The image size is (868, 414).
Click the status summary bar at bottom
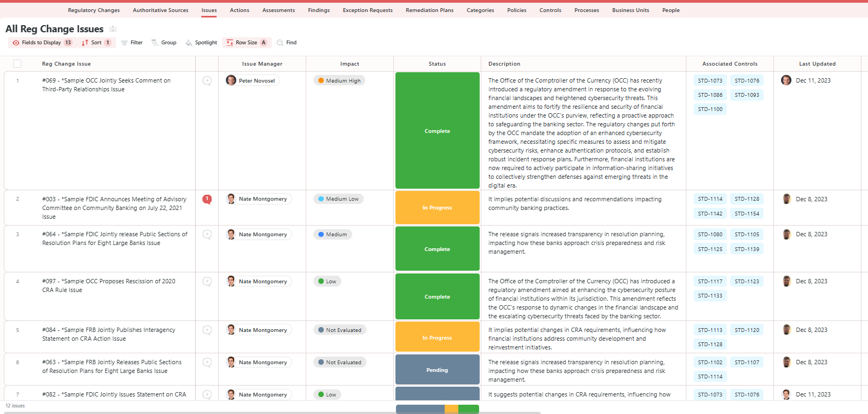pos(438,409)
